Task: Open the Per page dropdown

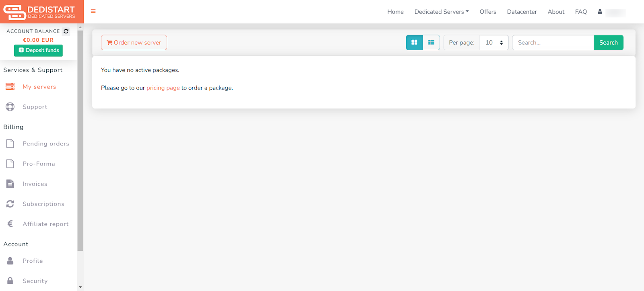Action: 494,43
